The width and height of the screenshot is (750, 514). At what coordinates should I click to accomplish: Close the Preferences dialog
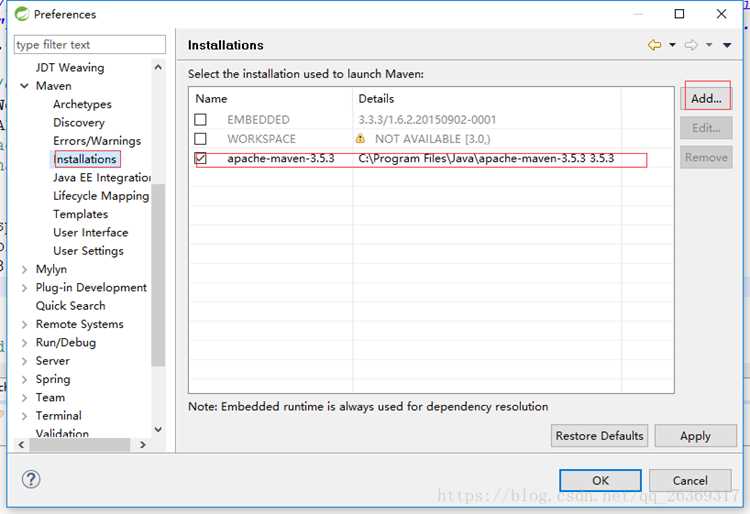tap(721, 14)
